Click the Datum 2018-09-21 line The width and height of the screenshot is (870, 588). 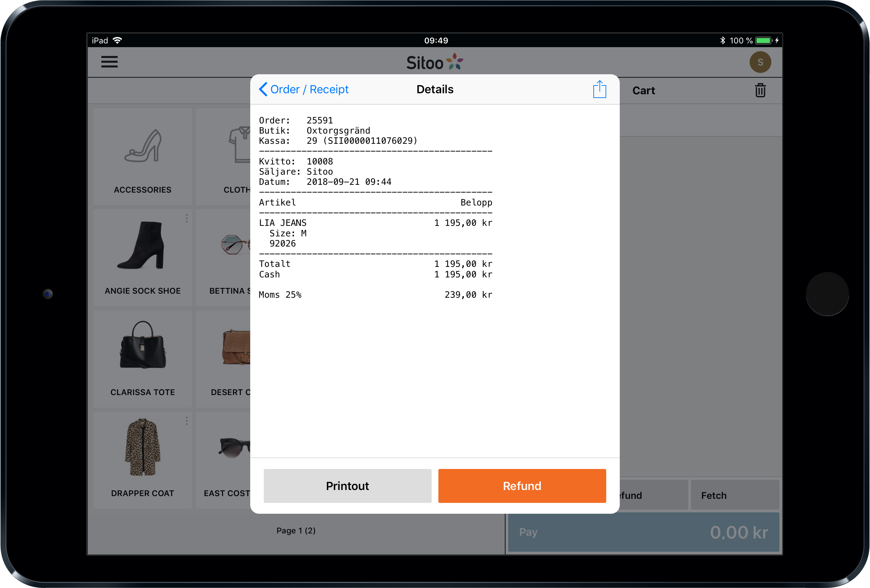pyautogui.click(x=325, y=182)
